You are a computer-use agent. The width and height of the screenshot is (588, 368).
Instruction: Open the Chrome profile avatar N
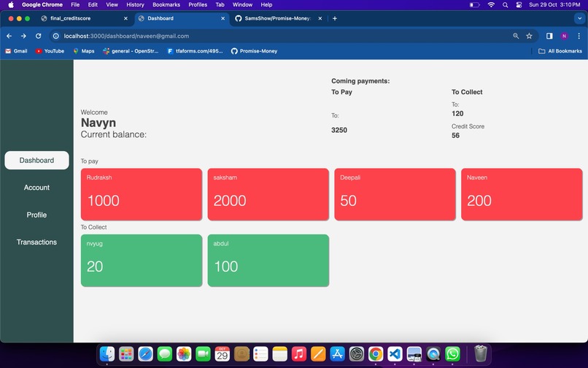[564, 36]
